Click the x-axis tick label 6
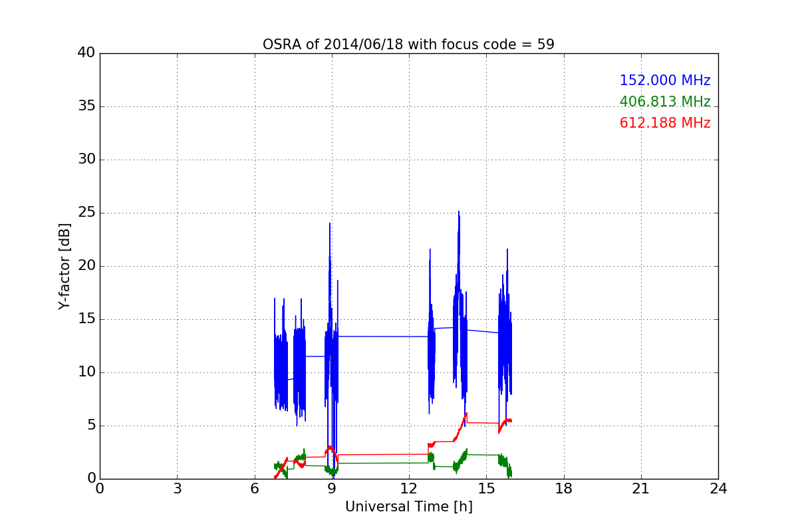Image resolution: width=798 pixels, height=532 pixels. [x=254, y=489]
